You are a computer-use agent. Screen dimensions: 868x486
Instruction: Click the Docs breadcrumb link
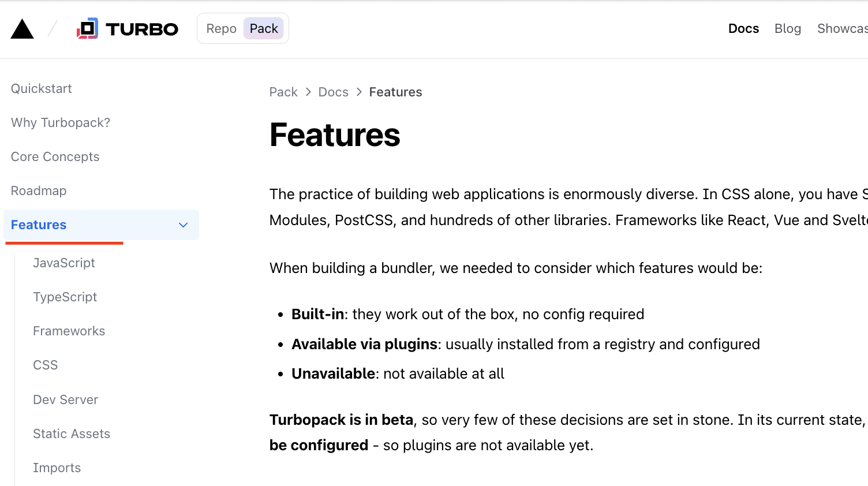(x=333, y=92)
